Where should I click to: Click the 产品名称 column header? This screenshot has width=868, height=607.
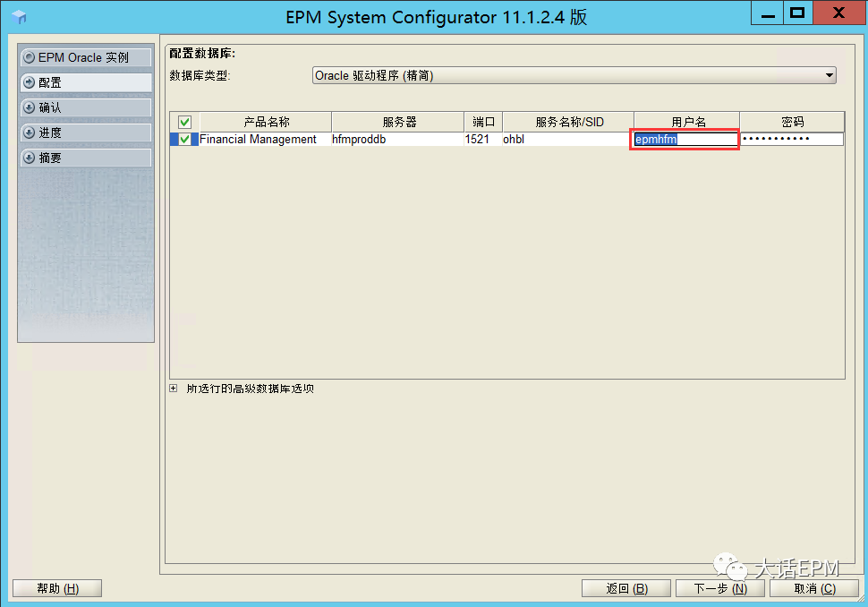[x=266, y=122]
